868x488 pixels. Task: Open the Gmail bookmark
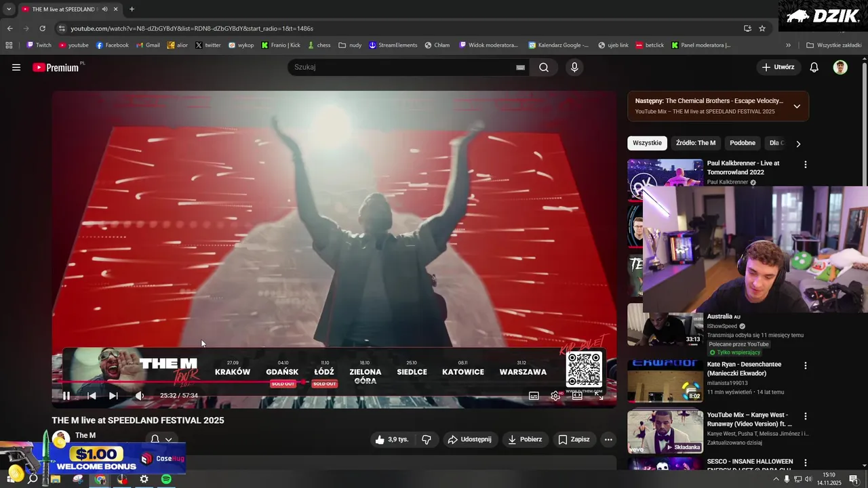click(148, 45)
